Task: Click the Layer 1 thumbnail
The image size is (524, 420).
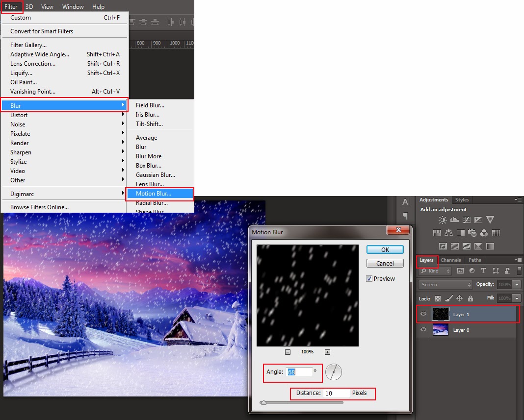Action: (441, 314)
